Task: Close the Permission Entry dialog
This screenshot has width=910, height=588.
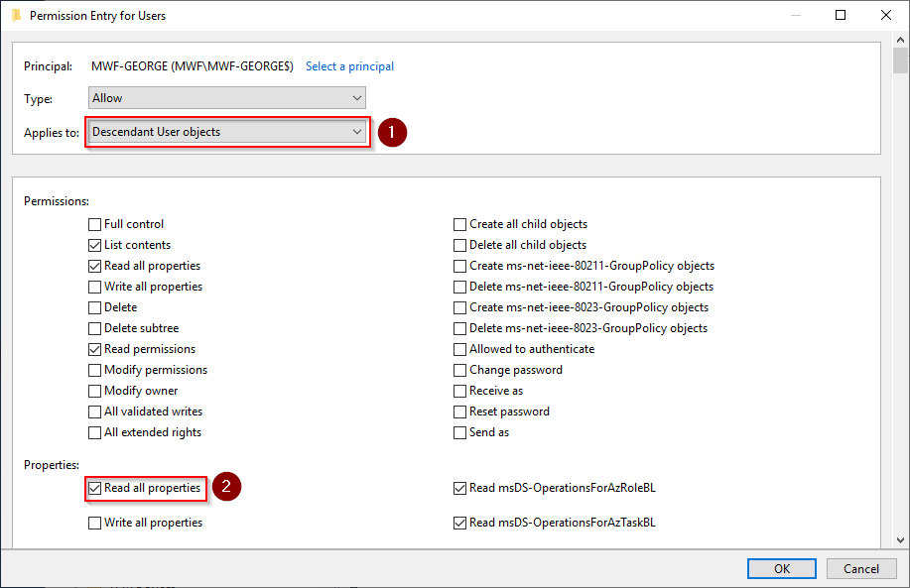Action: tap(886, 16)
